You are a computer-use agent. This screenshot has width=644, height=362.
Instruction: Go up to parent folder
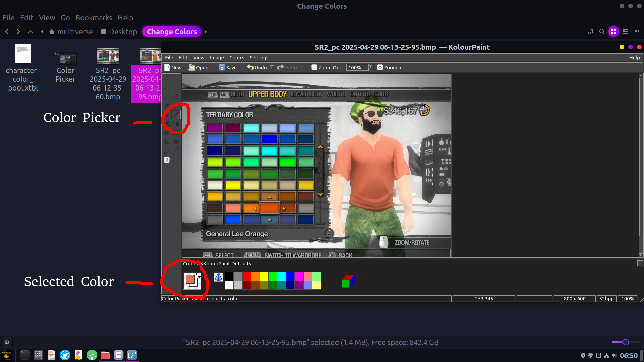[30, 32]
